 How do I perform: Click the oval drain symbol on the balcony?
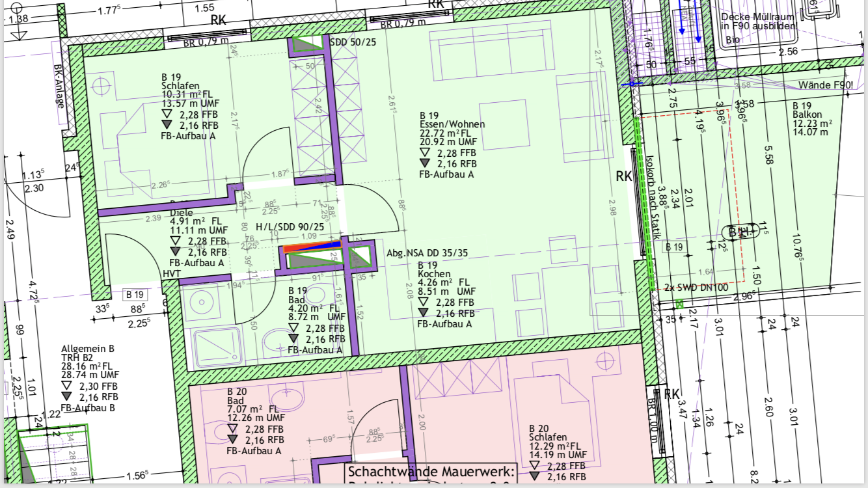coord(743,231)
